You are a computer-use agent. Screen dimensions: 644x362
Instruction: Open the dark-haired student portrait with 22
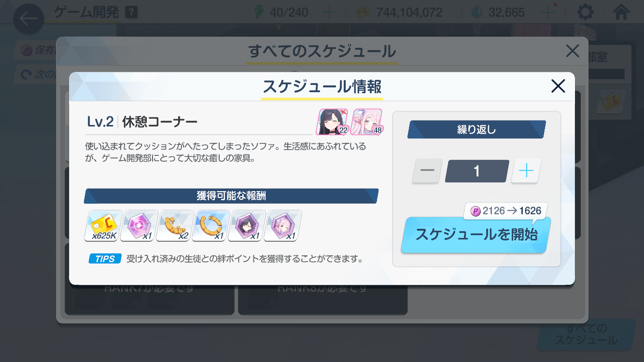[x=333, y=122]
